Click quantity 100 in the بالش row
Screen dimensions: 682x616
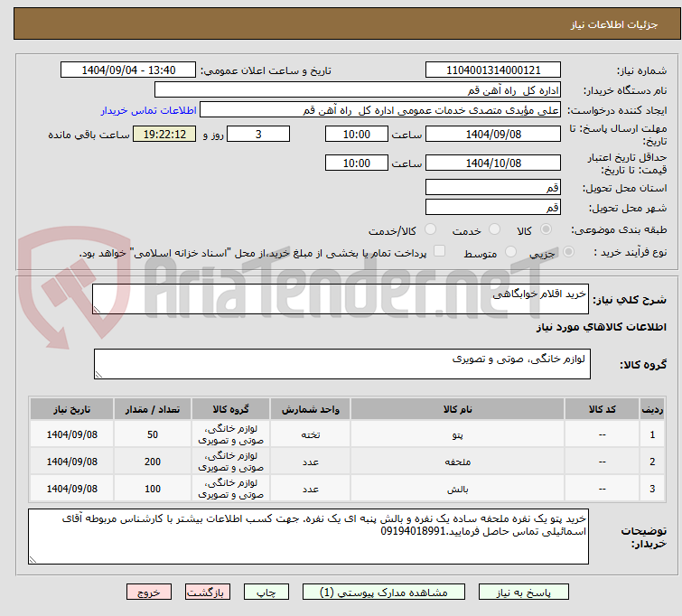tap(153, 489)
